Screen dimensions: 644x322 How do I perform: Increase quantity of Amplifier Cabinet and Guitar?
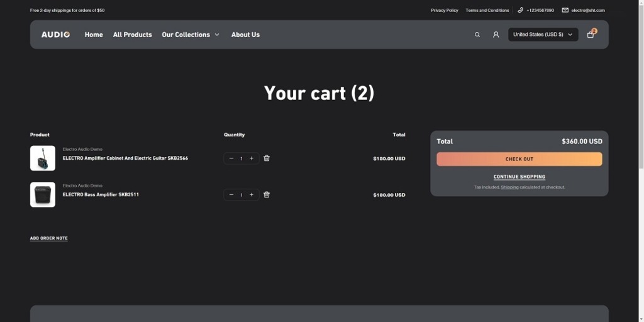(x=252, y=158)
